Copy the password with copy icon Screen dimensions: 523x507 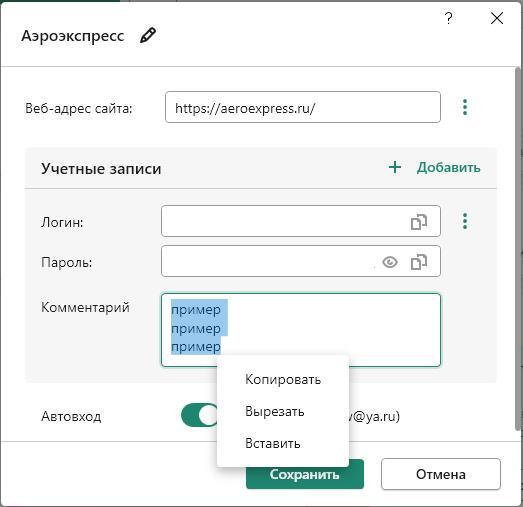point(419,262)
